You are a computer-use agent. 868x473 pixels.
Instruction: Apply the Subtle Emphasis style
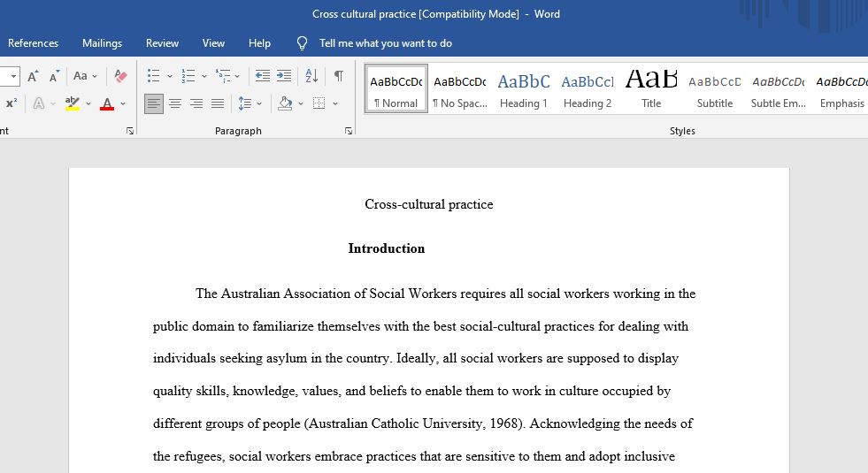[x=779, y=89]
